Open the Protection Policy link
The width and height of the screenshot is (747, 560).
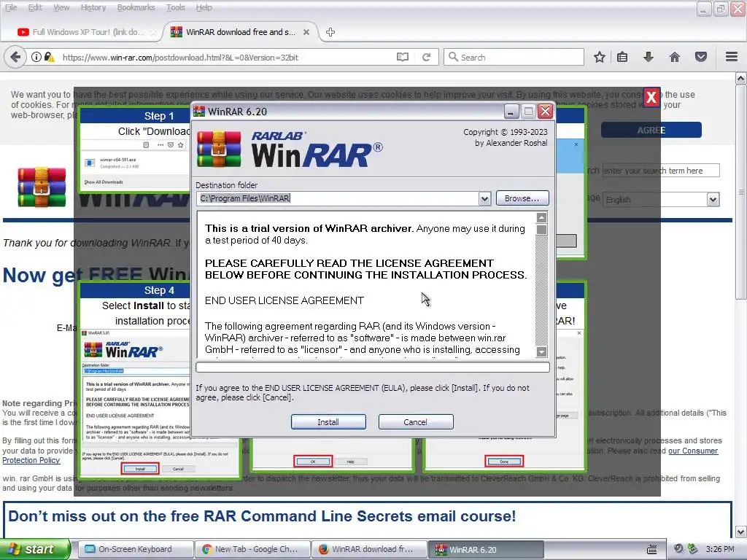click(x=31, y=460)
